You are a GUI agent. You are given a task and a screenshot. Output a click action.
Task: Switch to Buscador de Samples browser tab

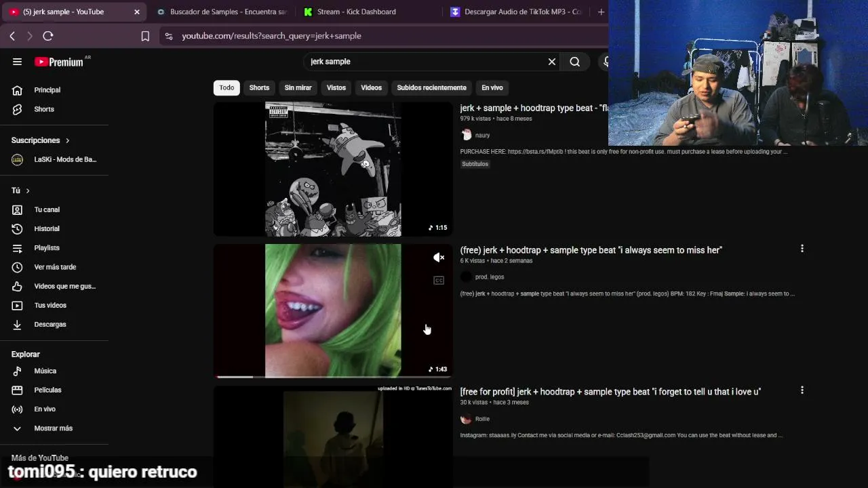(x=221, y=12)
